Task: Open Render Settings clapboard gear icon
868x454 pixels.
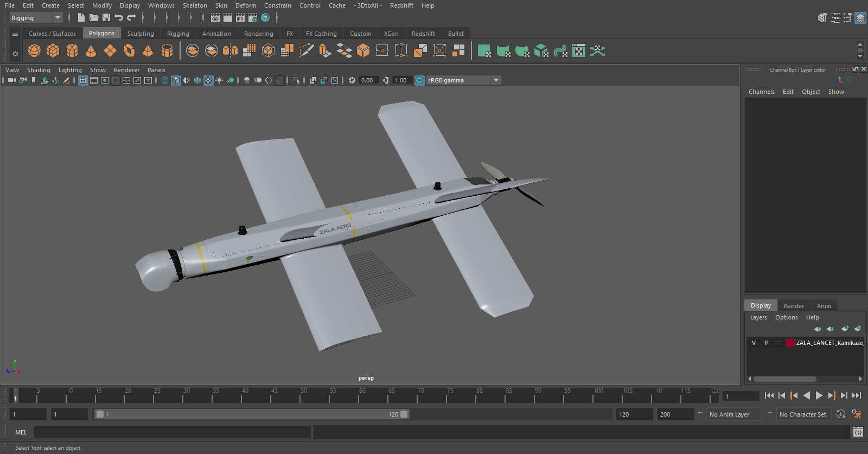Action: point(253,18)
